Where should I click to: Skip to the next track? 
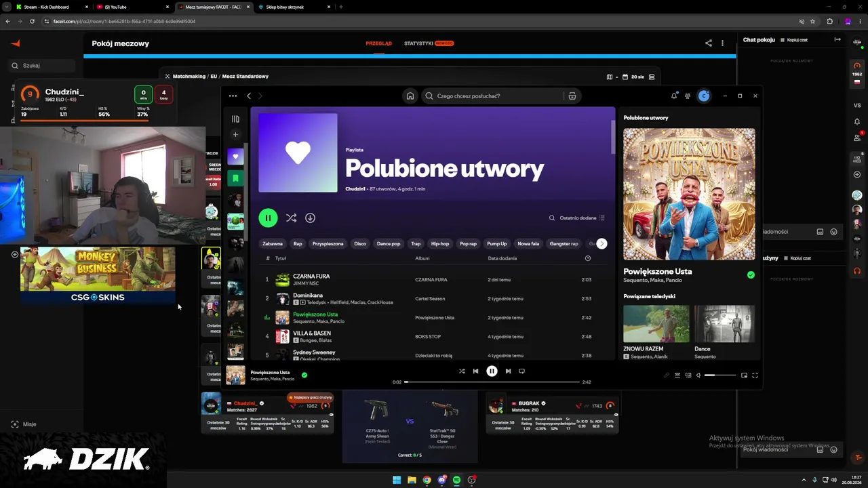click(x=508, y=371)
